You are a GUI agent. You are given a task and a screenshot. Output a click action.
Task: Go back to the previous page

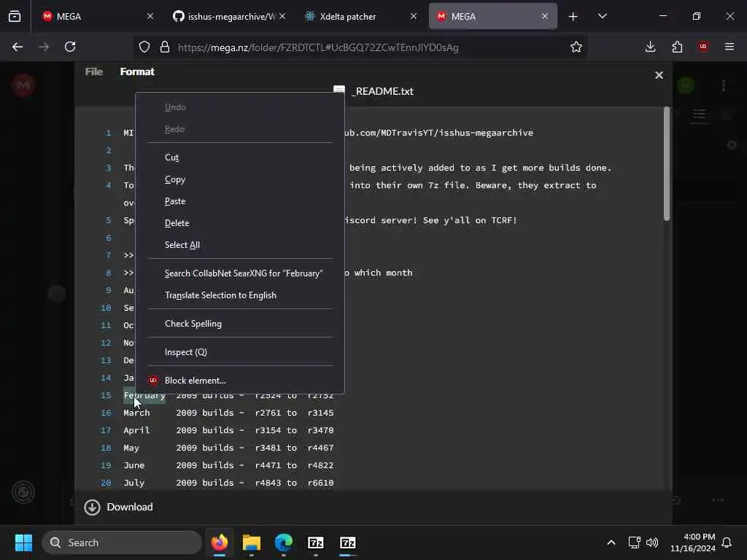pyautogui.click(x=18, y=47)
